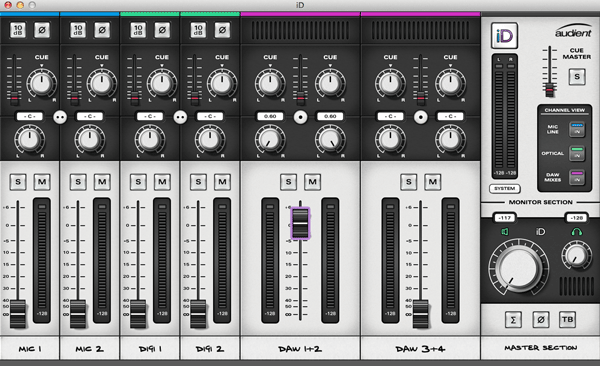Viewport: 600px width, 366px height.
Task: Mute the Mic 1 channel
Action: point(42,182)
